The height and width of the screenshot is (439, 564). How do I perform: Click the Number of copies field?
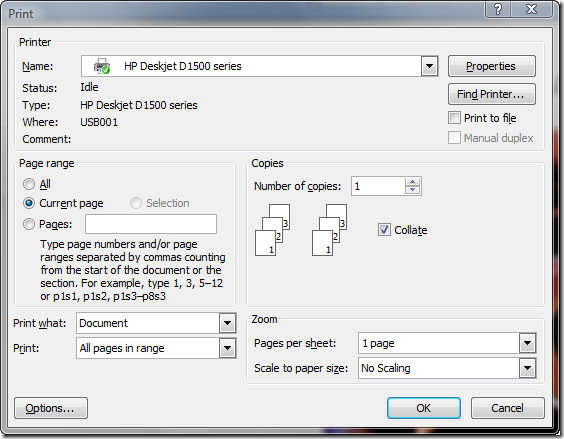(x=378, y=186)
